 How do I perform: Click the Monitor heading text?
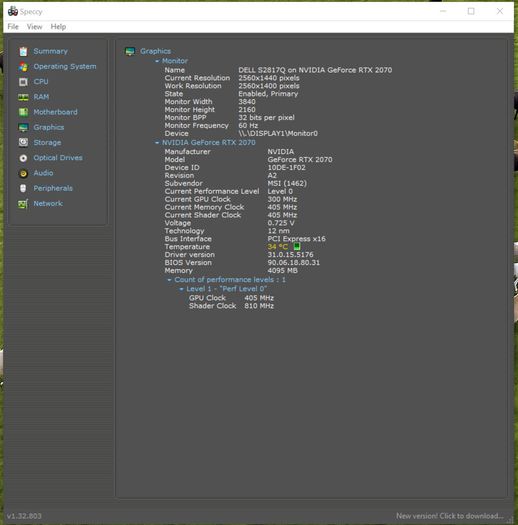[x=175, y=61]
